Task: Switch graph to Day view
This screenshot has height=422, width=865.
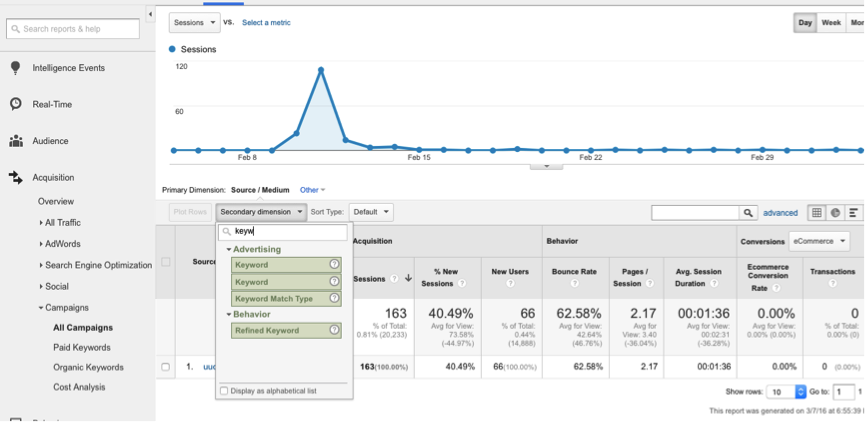Action: point(805,23)
